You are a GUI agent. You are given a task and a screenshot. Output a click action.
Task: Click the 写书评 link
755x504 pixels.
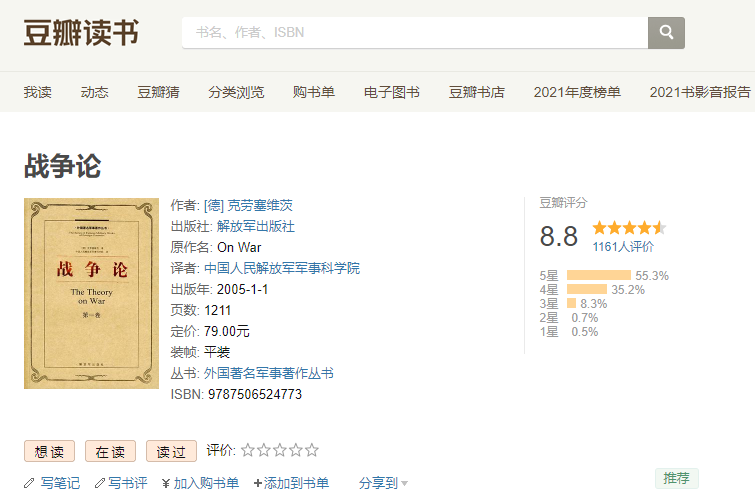tap(128, 483)
